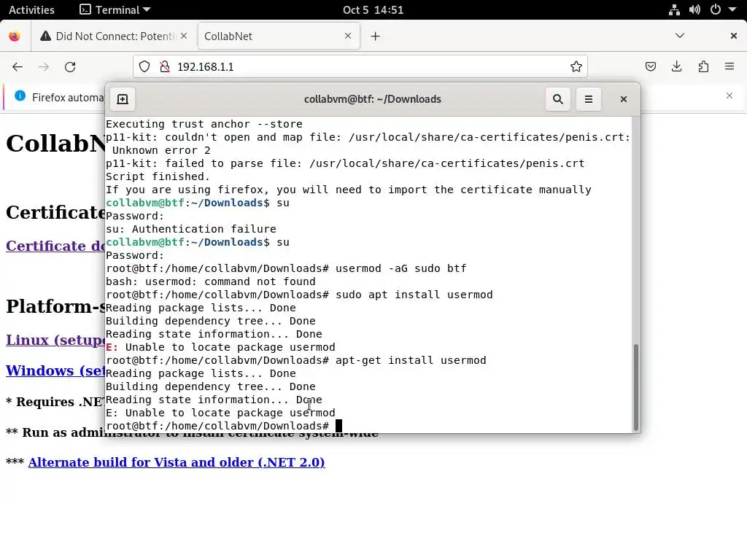Close the CollabNet tab
Image resolution: width=747 pixels, height=560 pixels.
pyautogui.click(x=348, y=36)
